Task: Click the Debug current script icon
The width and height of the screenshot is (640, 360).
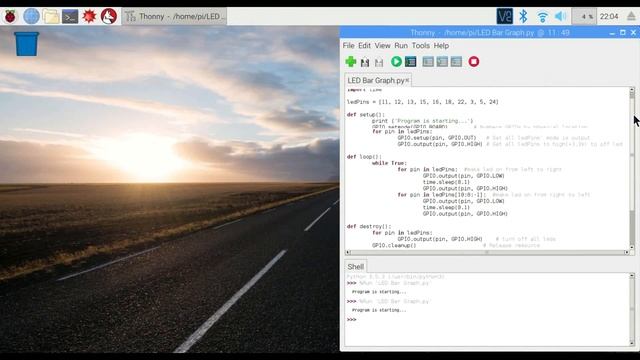Action: click(x=411, y=62)
